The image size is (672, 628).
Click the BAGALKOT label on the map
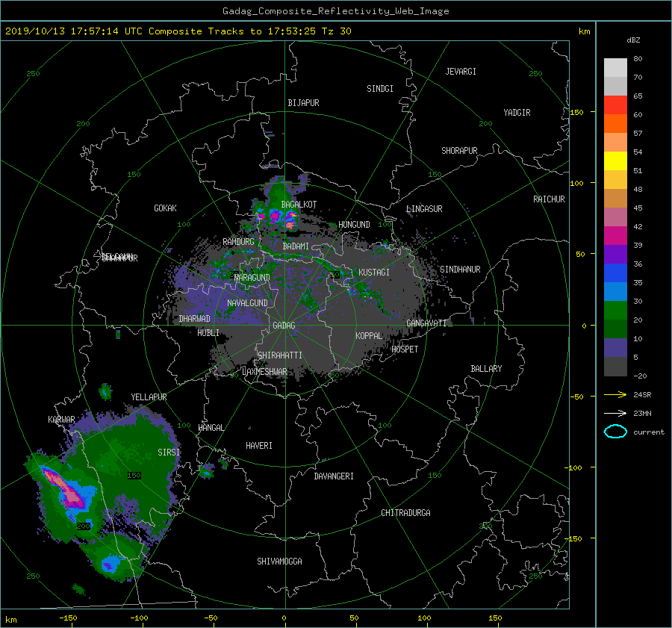click(299, 205)
